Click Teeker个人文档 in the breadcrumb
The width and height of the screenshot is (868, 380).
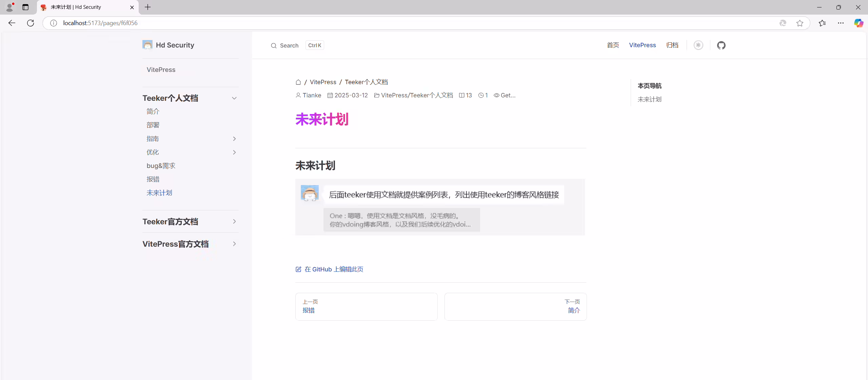[367, 82]
